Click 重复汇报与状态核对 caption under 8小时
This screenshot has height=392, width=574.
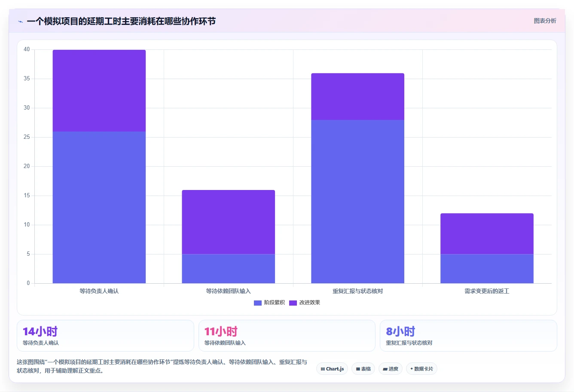(409, 343)
